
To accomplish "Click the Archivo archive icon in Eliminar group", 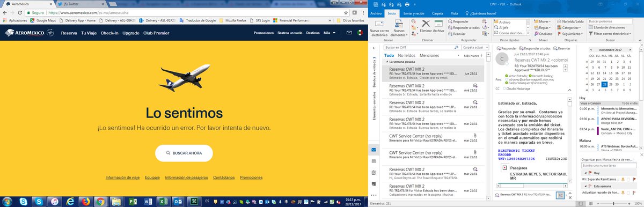I will point(438,26).
